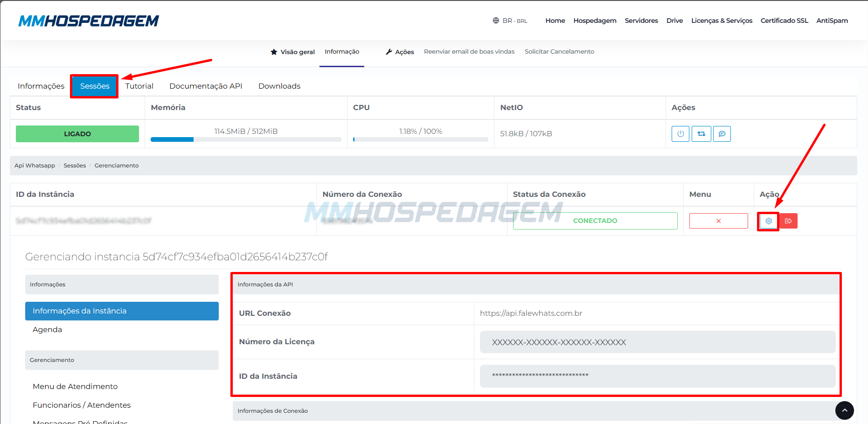868x424 pixels.
Task: Click Reenviar email de boas vindas
Action: [x=469, y=52]
